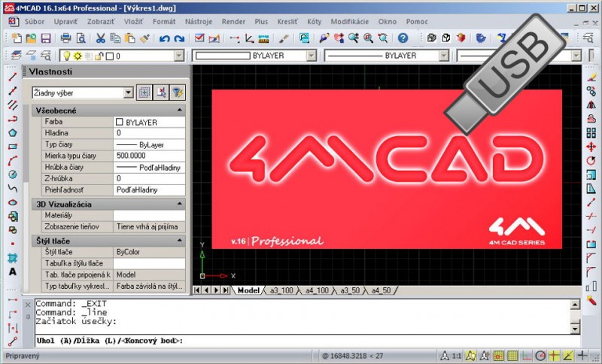Collapse the Štýl tlače section
This screenshot has height=364, width=602.
(x=180, y=241)
